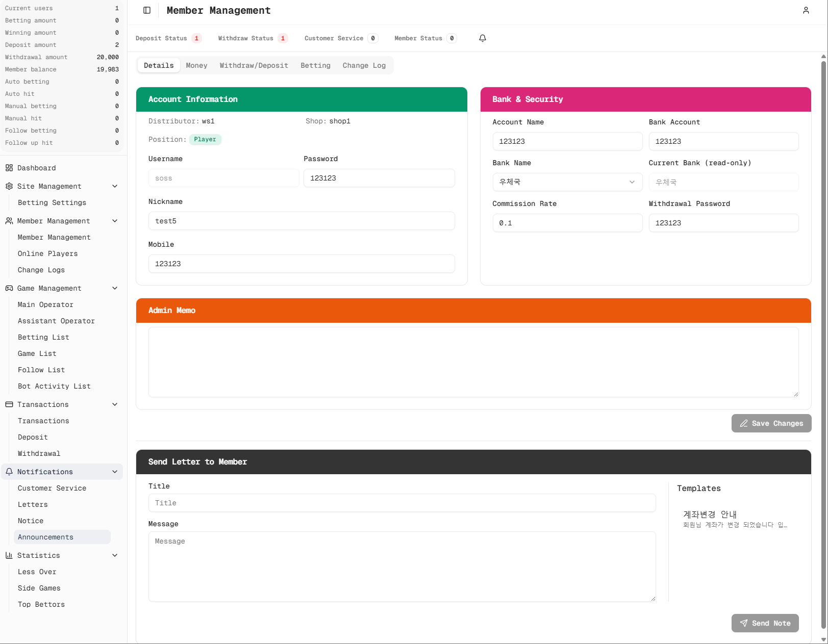Collapse the Member Management sidebar section
Screen dimensions: 828x644
pyautogui.click(x=115, y=221)
